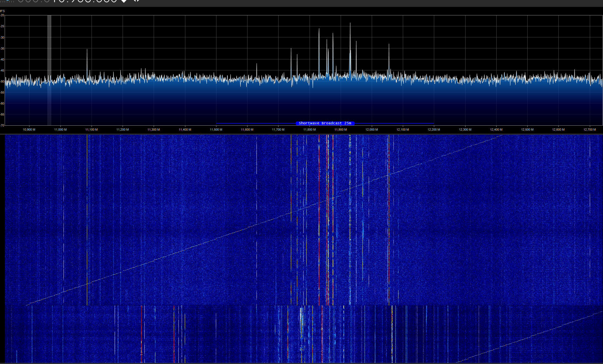Click the 11,500 M frequency axis label

coord(216,129)
